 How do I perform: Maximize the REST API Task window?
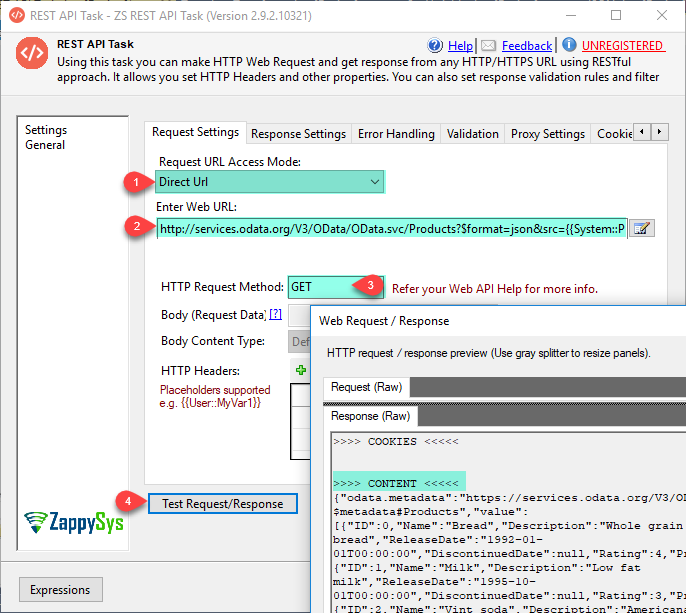616,15
